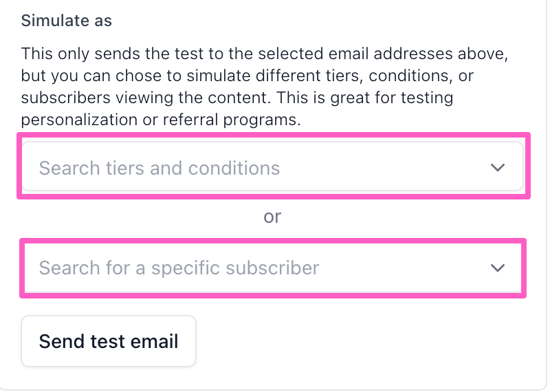Show tier options via the down arrow
The width and height of the screenshot is (550, 392).
pos(498,167)
